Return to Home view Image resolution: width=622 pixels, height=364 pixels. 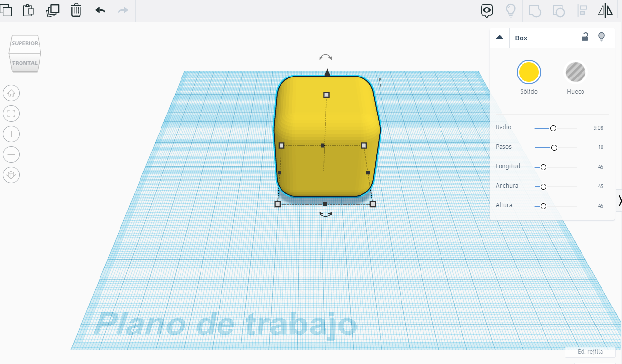[11, 93]
